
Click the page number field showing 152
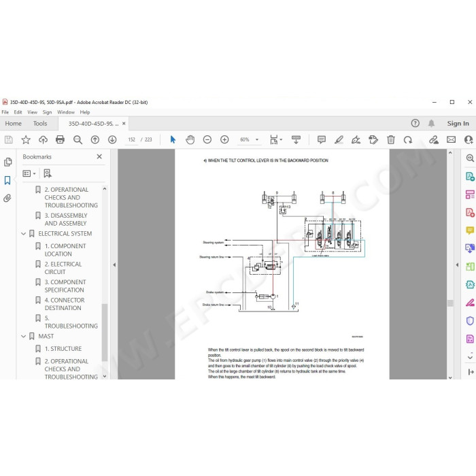click(131, 139)
